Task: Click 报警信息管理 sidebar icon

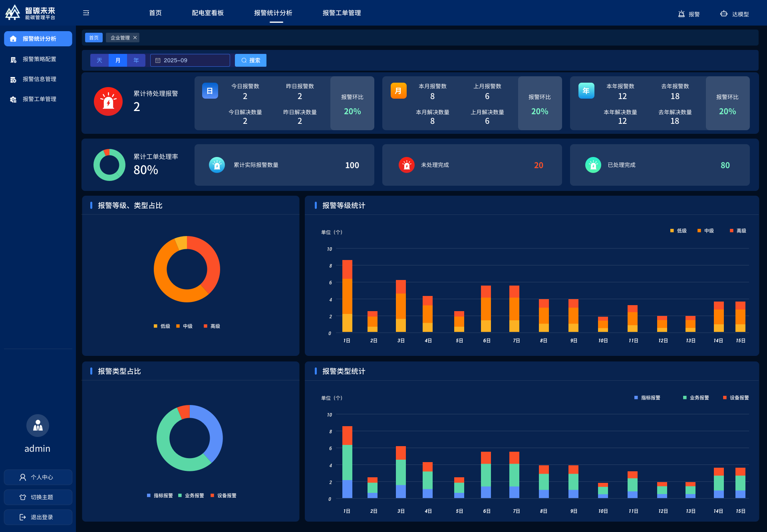Action: 13,79
